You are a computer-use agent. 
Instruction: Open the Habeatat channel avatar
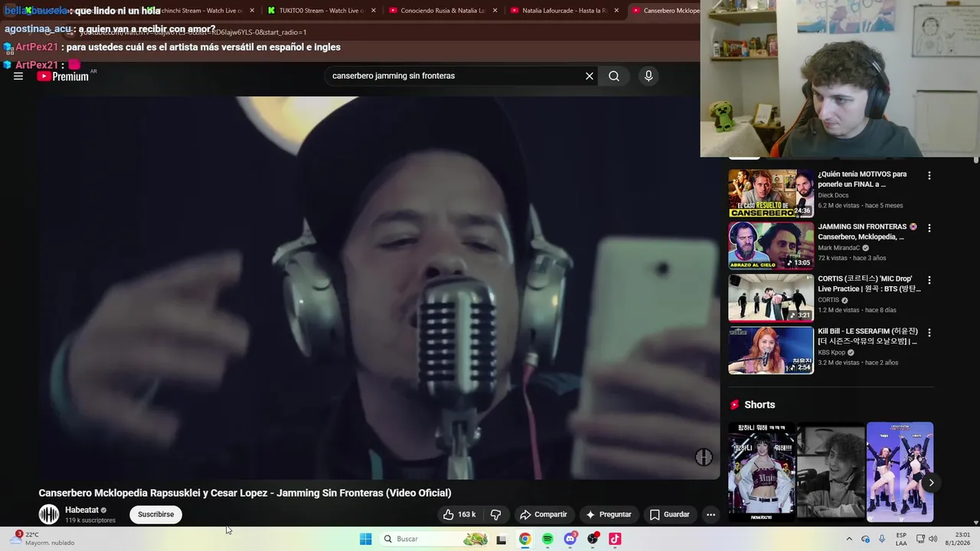[49, 514]
